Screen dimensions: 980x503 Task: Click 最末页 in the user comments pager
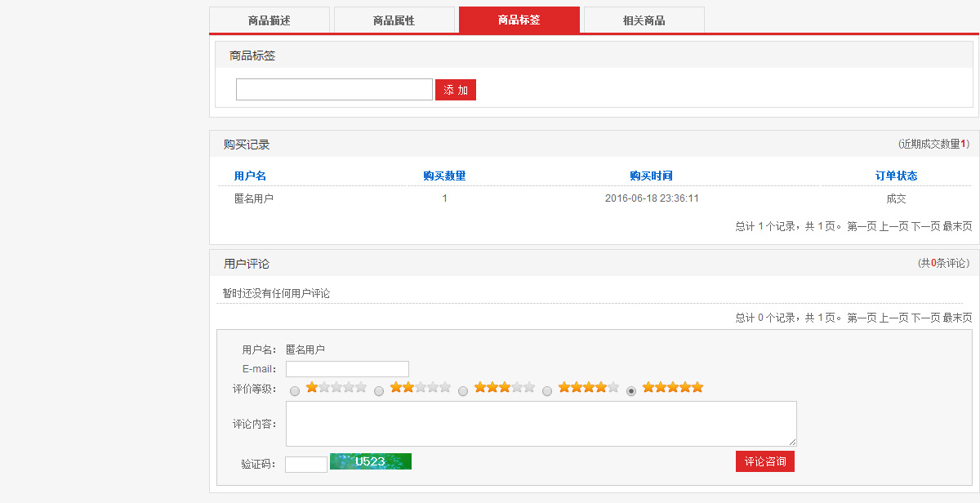(957, 318)
